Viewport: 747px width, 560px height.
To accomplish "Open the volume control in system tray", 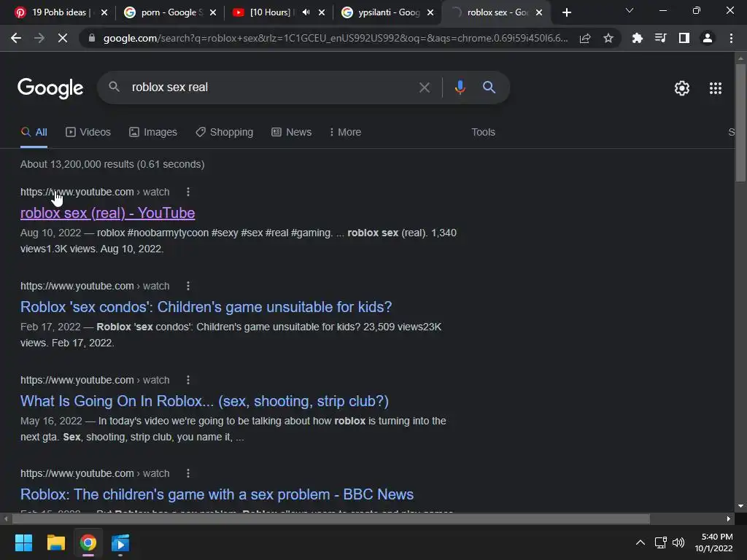I will (x=678, y=542).
